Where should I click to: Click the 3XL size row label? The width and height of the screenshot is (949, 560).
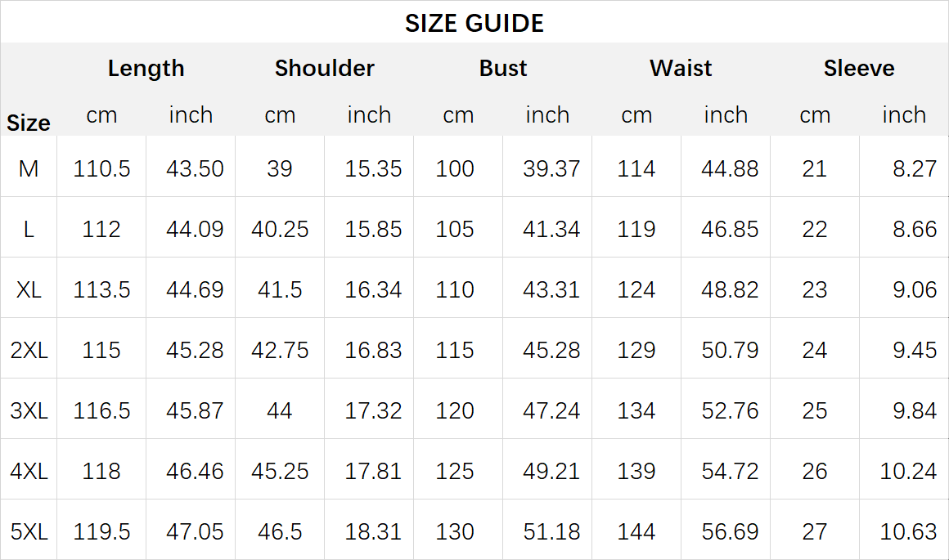click(x=29, y=410)
